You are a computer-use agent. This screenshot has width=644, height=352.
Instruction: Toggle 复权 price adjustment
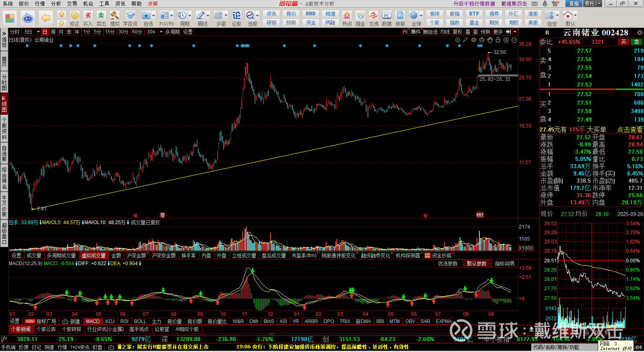tap(458, 32)
